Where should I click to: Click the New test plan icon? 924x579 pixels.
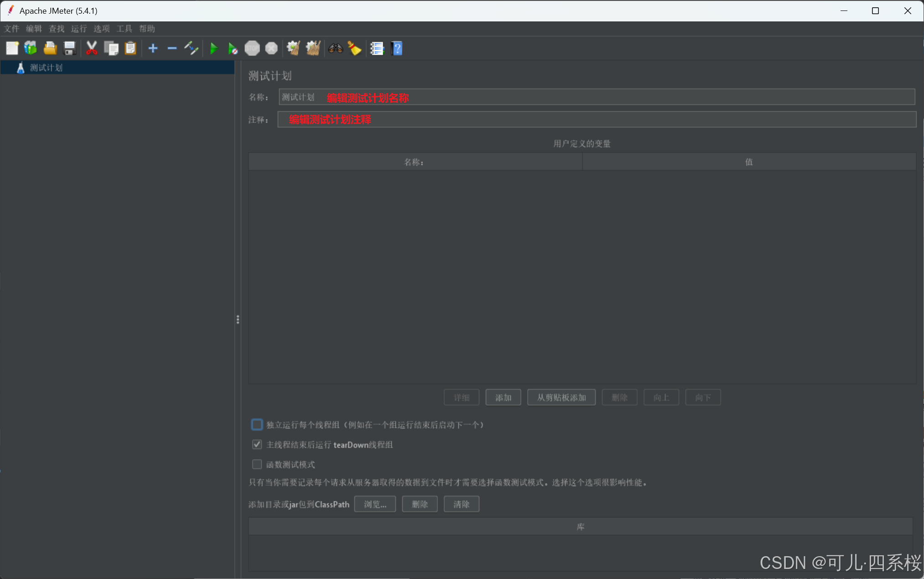(12, 48)
